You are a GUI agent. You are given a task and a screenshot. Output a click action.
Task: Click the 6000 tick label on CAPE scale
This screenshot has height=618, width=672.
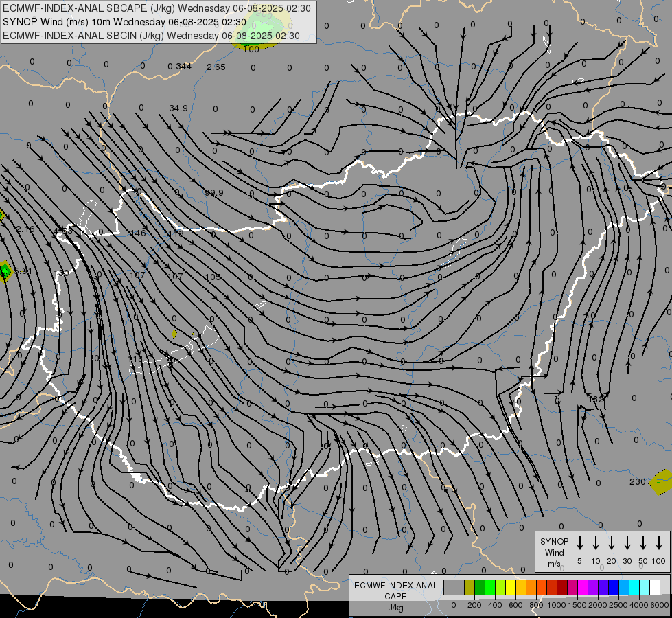pyautogui.click(x=660, y=605)
